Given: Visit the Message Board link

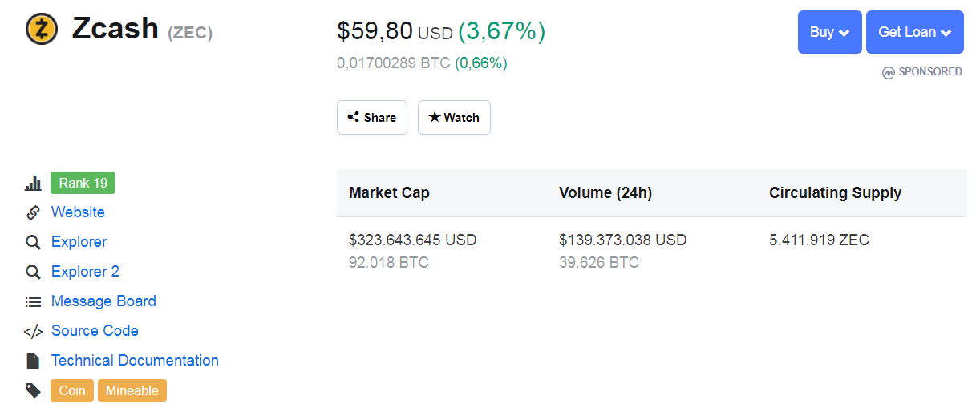Looking at the screenshot, I should click(x=103, y=301).
